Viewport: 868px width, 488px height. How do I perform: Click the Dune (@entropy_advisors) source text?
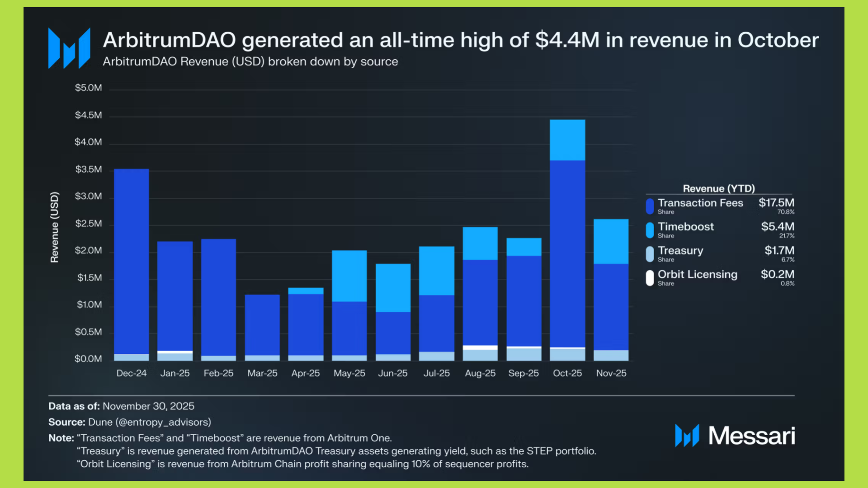tap(150, 422)
